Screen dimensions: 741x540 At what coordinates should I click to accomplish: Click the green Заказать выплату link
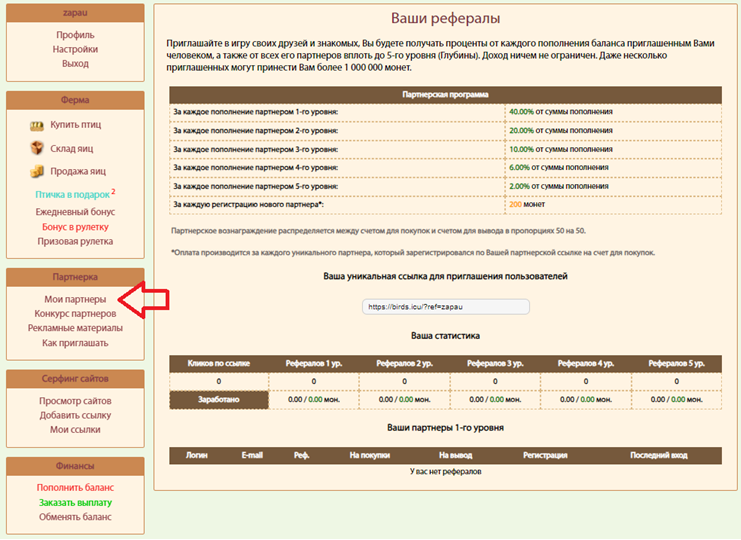pos(75,503)
